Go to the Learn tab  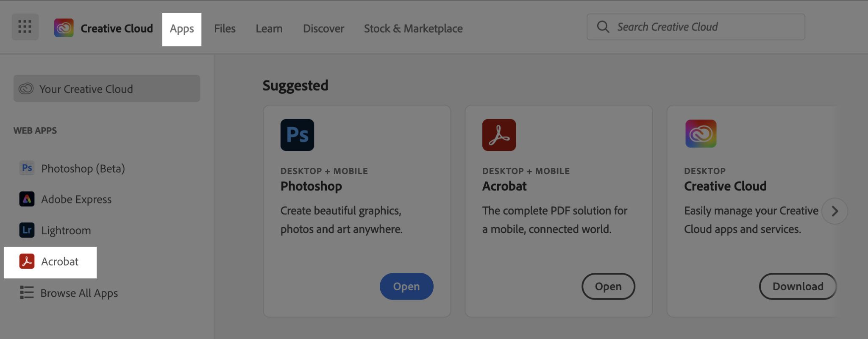269,29
